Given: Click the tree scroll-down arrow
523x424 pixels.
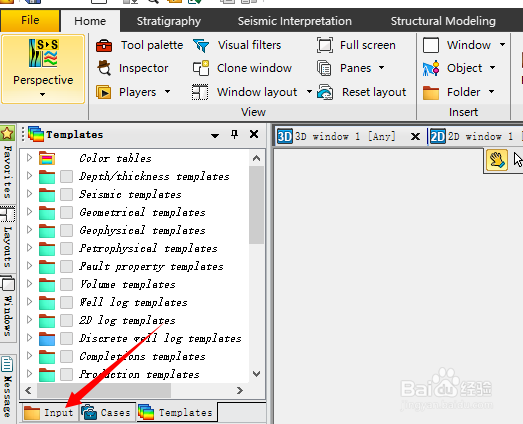Looking at the screenshot, I should (256, 374).
